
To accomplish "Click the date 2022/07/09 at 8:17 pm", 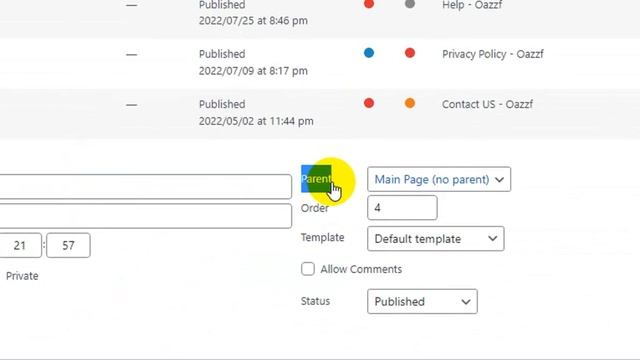I will pos(253,71).
